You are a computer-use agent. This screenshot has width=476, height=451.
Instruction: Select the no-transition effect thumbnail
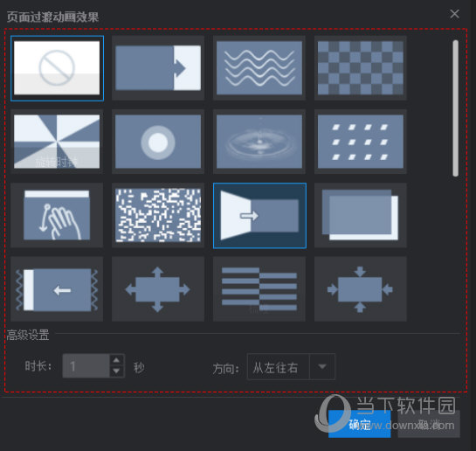[x=57, y=68]
